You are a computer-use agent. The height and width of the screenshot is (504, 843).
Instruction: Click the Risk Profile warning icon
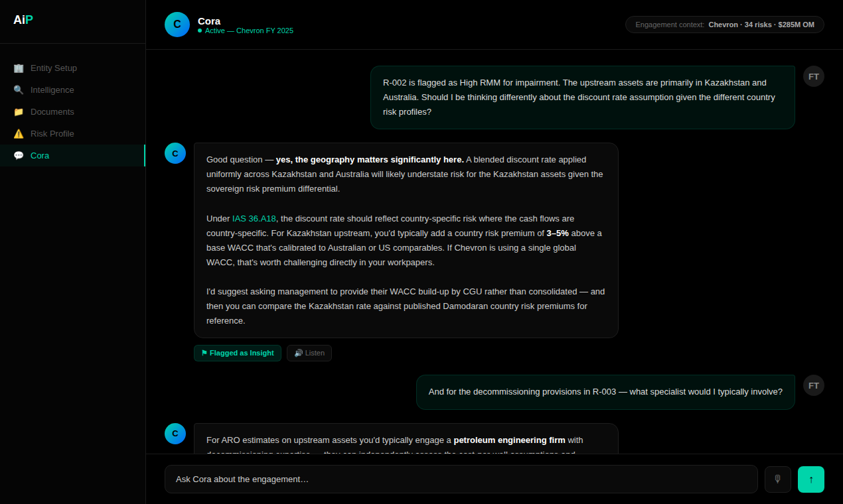click(19, 133)
